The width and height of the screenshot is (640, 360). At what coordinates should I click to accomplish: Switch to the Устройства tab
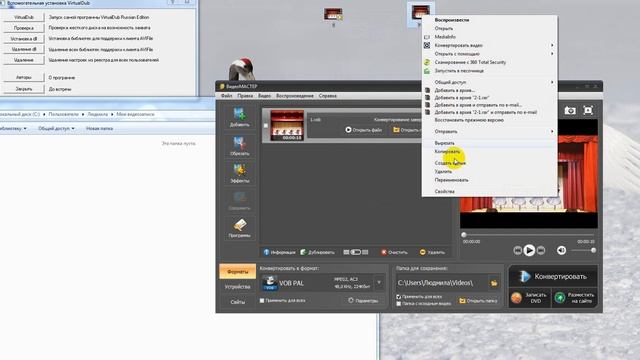click(x=238, y=287)
